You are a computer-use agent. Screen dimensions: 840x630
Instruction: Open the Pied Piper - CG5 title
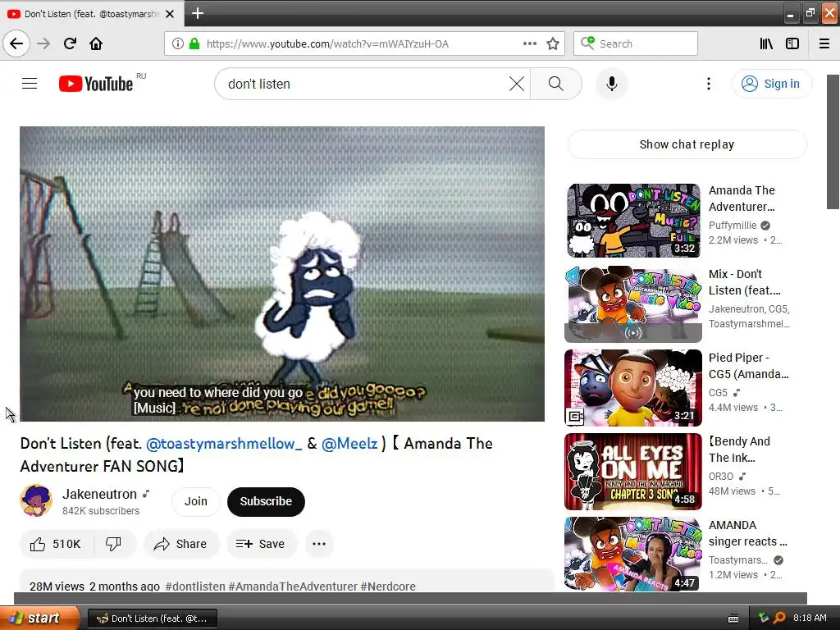pos(748,366)
